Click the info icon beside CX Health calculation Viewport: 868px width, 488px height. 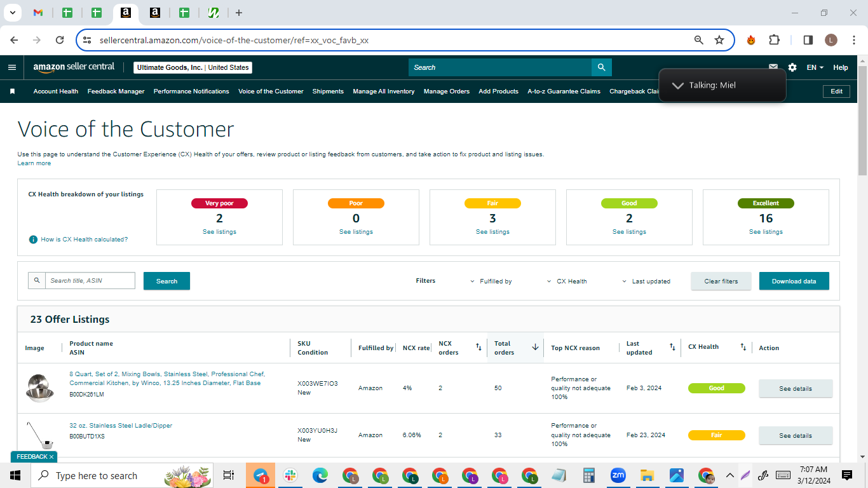coord(33,240)
